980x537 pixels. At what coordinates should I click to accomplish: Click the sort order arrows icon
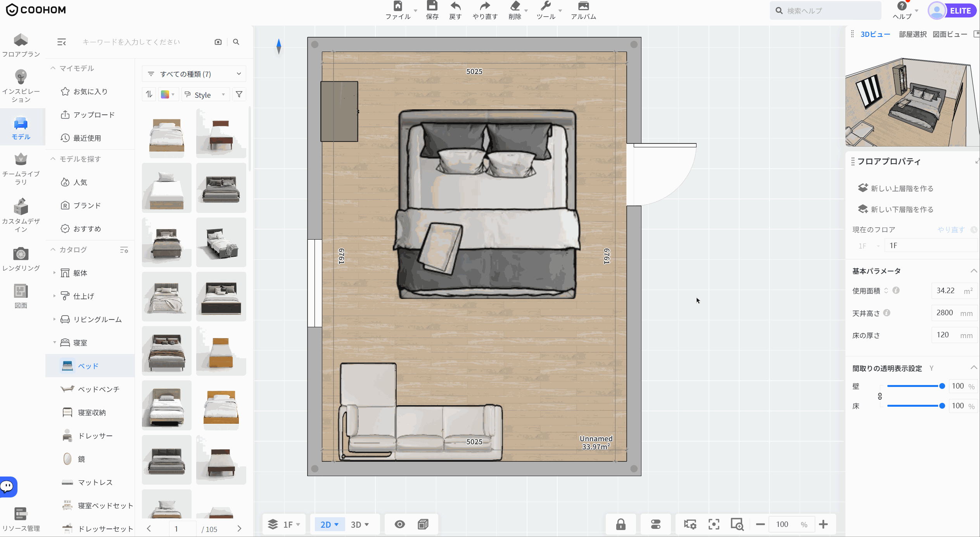tap(149, 94)
